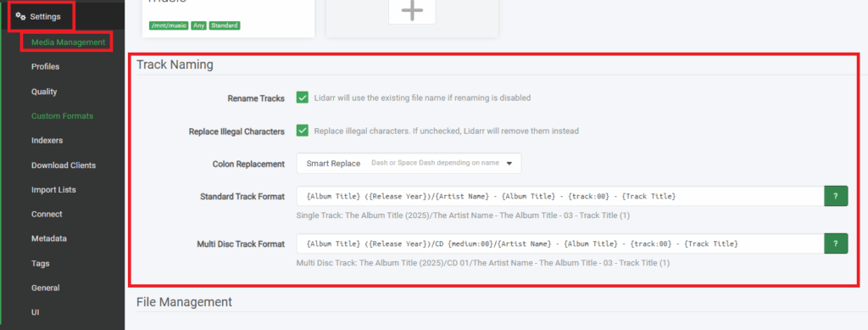
Task: Open help for Standard Track Format
Action: pyautogui.click(x=836, y=196)
